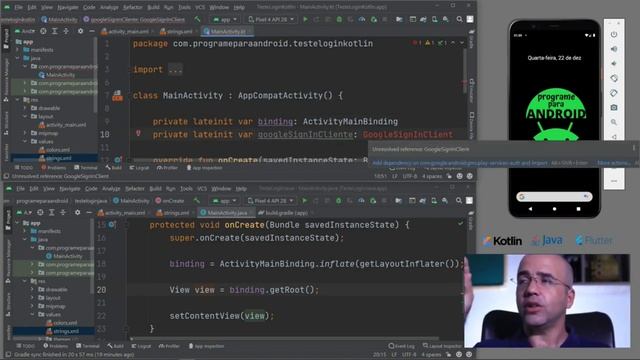Viewport: 640px width, 360px height.
Task: Click red lightbulb quick-fix on line 10
Action: (x=138, y=133)
